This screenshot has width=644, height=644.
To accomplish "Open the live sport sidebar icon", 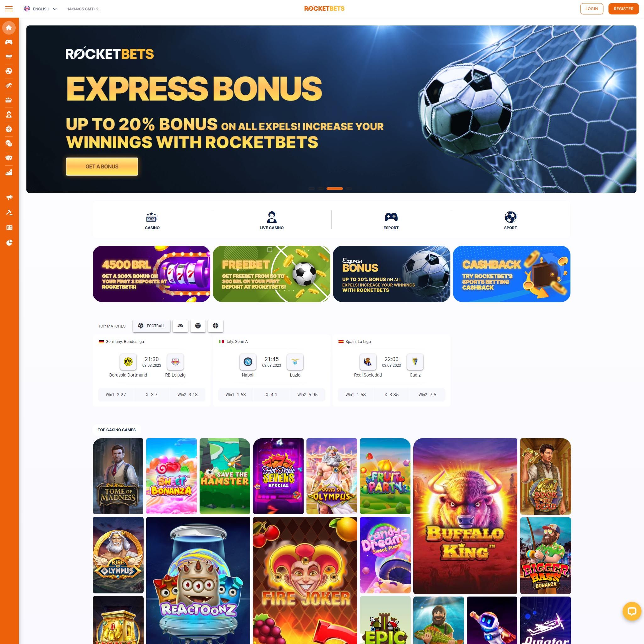I will [x=9, y=57].
